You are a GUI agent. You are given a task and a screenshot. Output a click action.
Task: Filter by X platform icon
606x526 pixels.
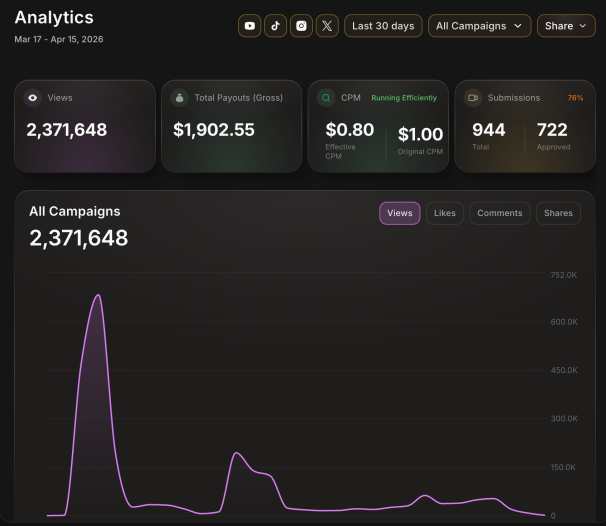pyautogui.click(x=327, y=26)
